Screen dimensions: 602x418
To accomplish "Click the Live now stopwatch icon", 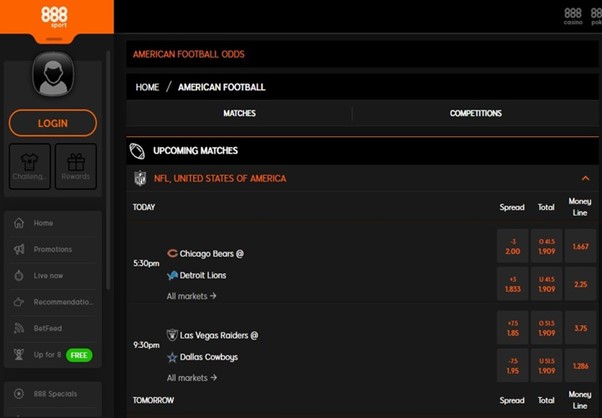I will click(x=19, y=276).
